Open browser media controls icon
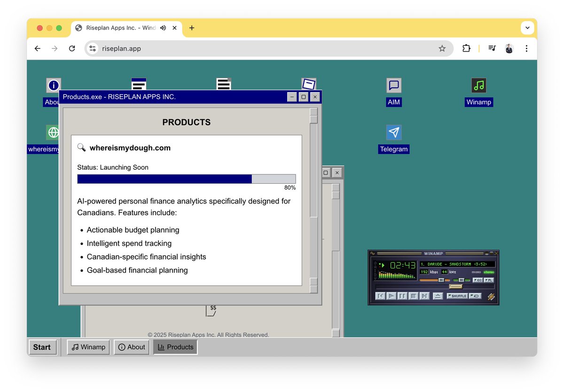The height and width of the screenshot is (392, 564). [492, 48]
